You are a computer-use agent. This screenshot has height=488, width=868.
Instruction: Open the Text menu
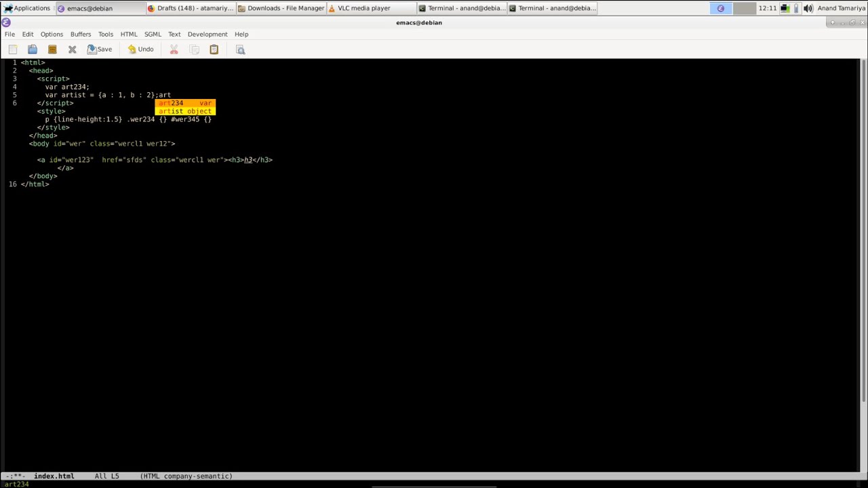[x=174, y=34]
